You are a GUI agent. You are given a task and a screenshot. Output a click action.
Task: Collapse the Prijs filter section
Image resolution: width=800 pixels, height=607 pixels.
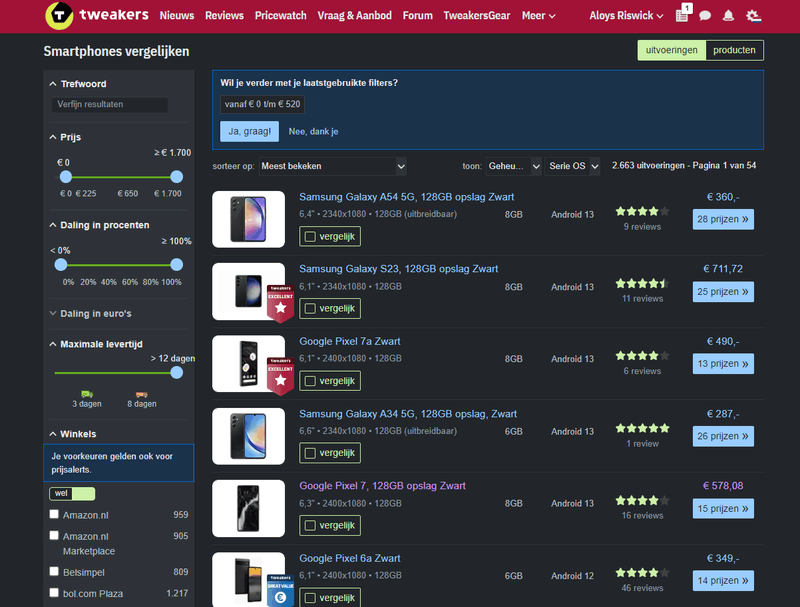65,137
